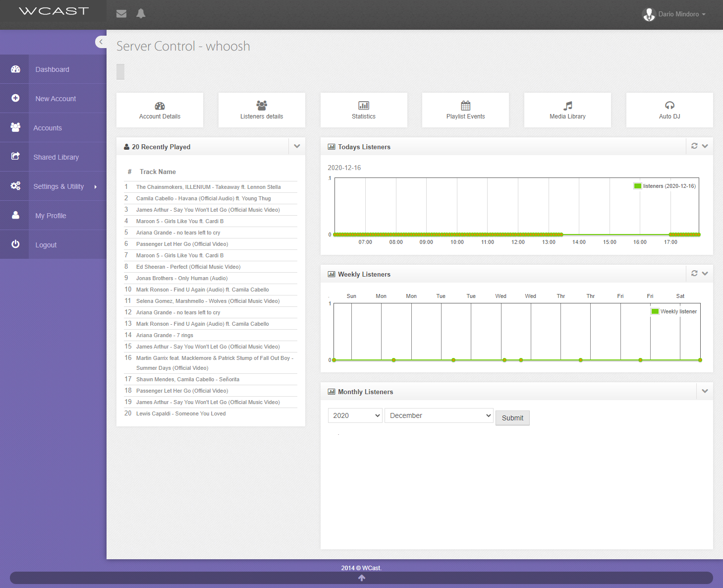The image size is (723, 588).
Task: Expand the Settings & Utility submenu arrow
Action: click(x=96, y=187)
